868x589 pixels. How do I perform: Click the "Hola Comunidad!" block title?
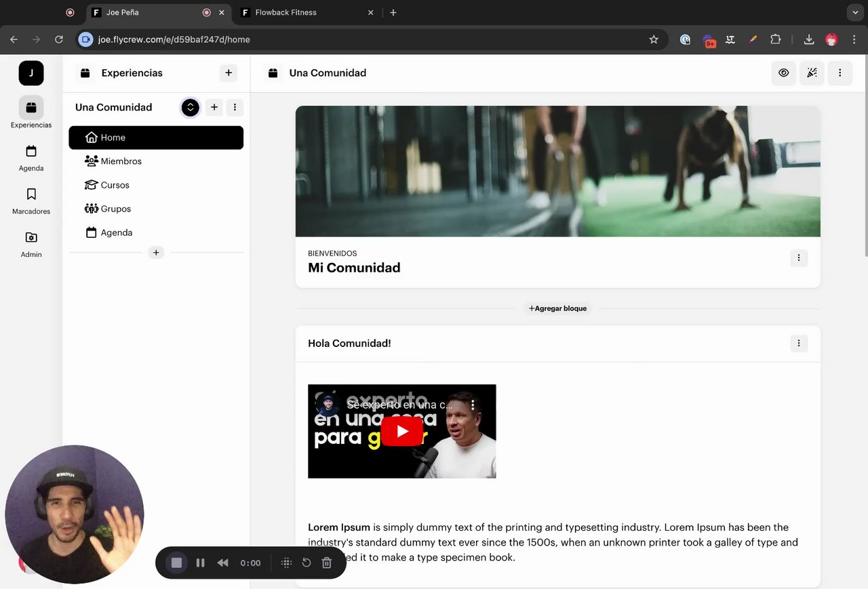point(349,344)
